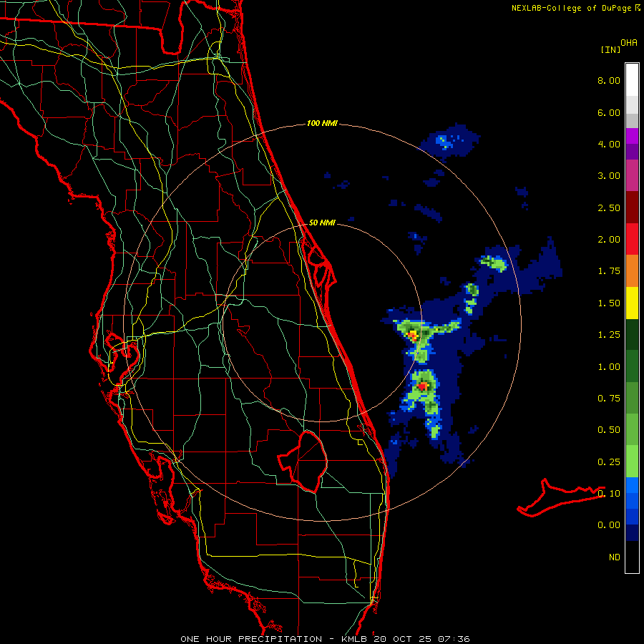Click the 0.25 legend value

click(609, 462)
